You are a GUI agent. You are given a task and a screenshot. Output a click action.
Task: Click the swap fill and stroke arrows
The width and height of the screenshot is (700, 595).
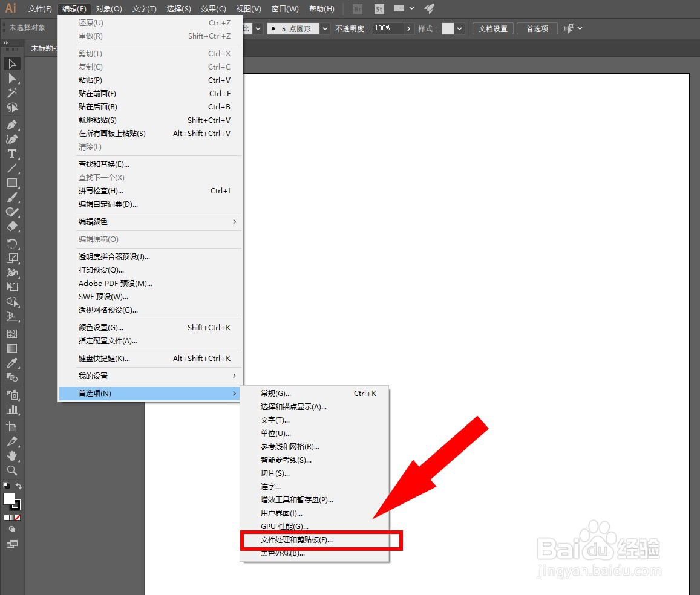click(x=18, y=486)
